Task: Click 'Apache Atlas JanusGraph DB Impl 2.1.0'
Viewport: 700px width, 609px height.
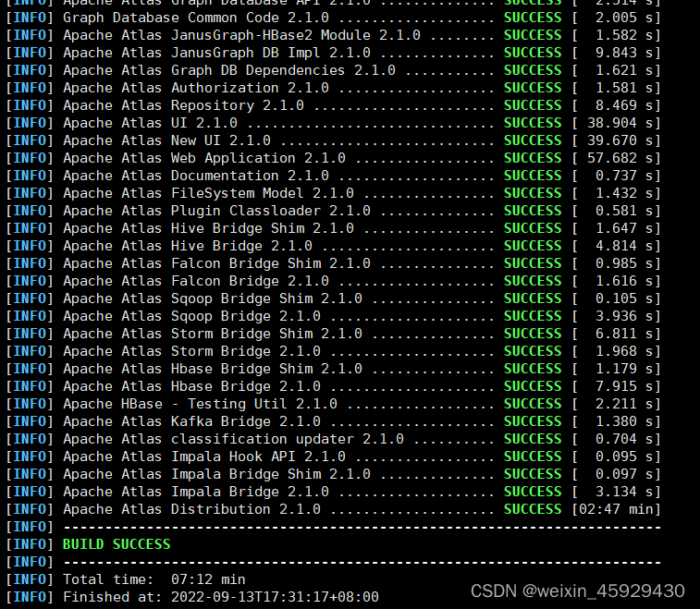Action: point(216,53)
